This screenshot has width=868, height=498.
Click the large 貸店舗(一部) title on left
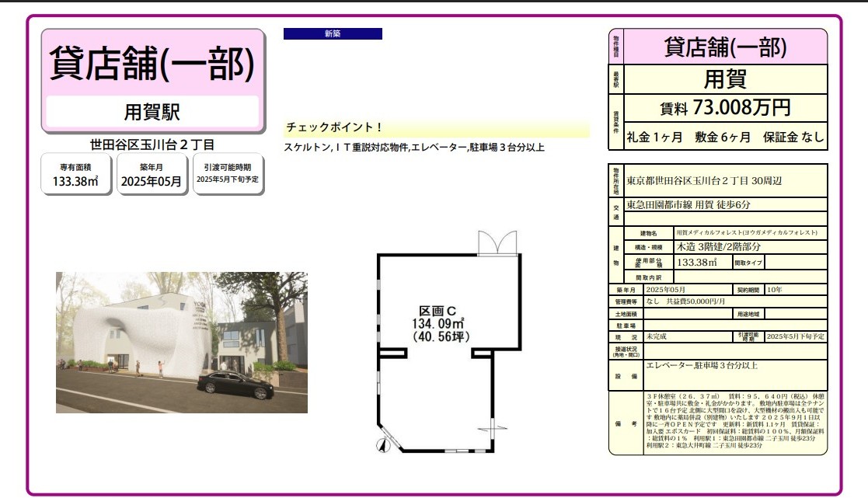(x=152, y=64)
